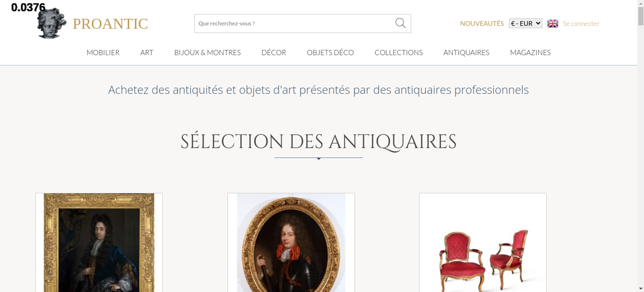Click the NOUVEAUTÉS link
Viewport: 644px width, 292px height.
pyautogui.click(x=482, y=23)
